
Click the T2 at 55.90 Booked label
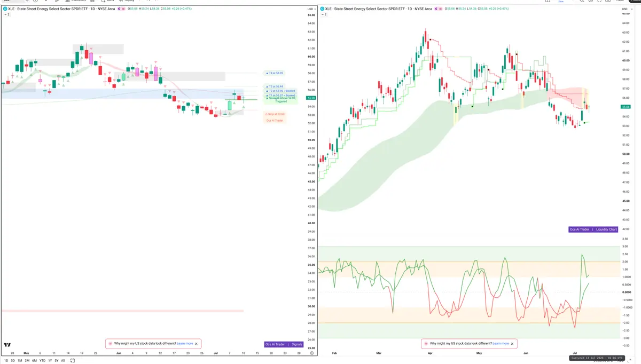pos(282,91)
